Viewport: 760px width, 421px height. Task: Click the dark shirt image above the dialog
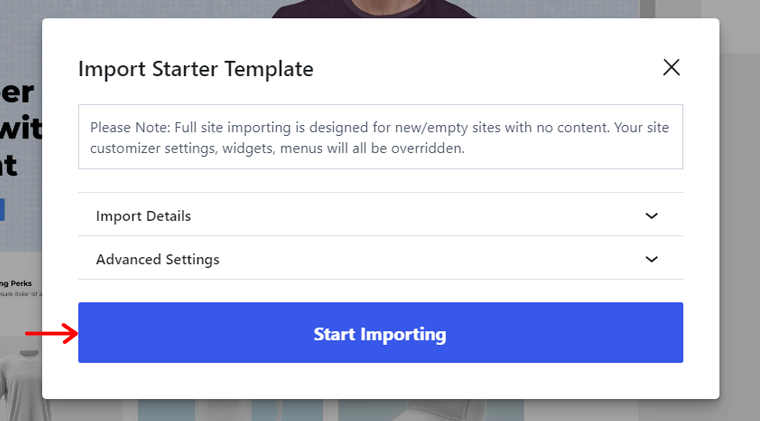click(373, 9)
